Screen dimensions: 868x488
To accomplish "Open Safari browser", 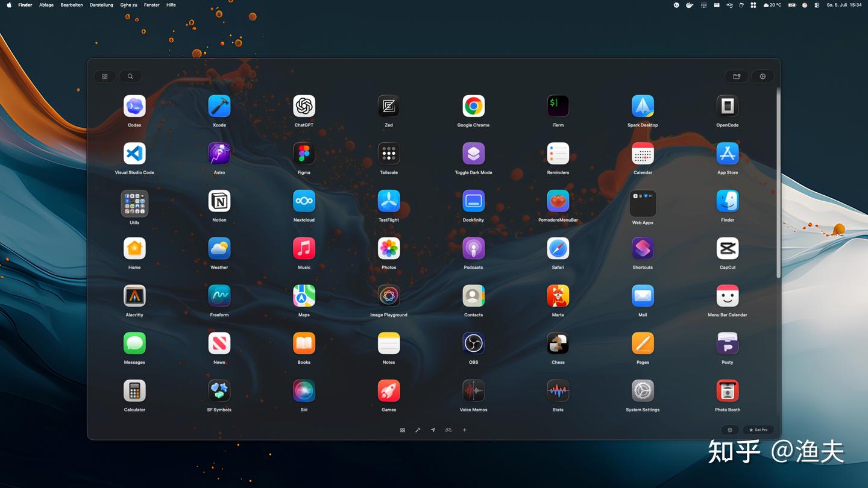I will (x=558, y=248).
